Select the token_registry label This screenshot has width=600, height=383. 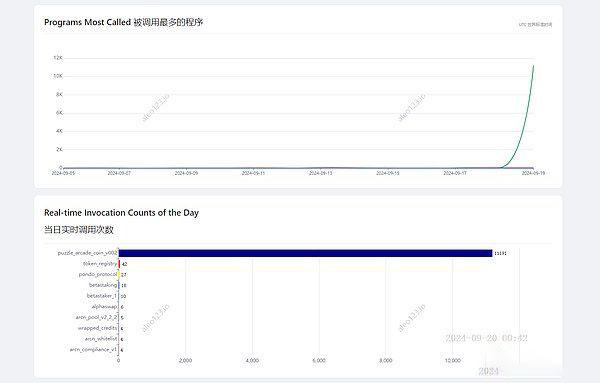(x=100, y=264)
